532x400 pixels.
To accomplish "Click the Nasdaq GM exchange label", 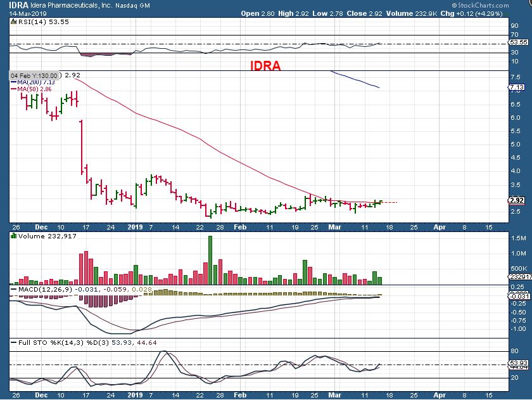I will (x=132, y=6).
